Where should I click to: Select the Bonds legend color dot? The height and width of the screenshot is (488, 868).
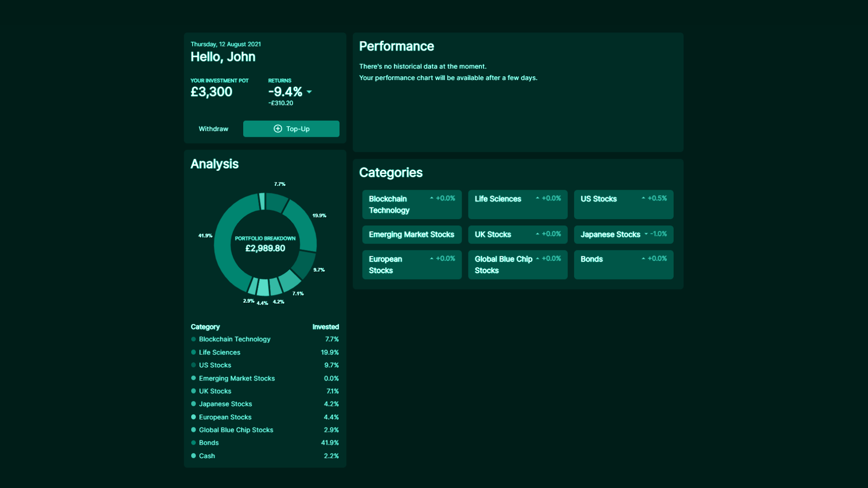193,443
